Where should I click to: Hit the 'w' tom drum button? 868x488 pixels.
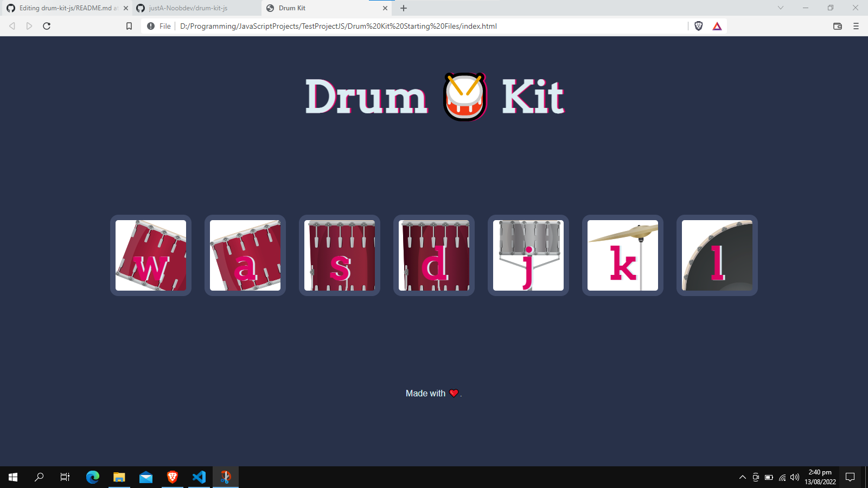pyautogui.click(x=151, y=255)
